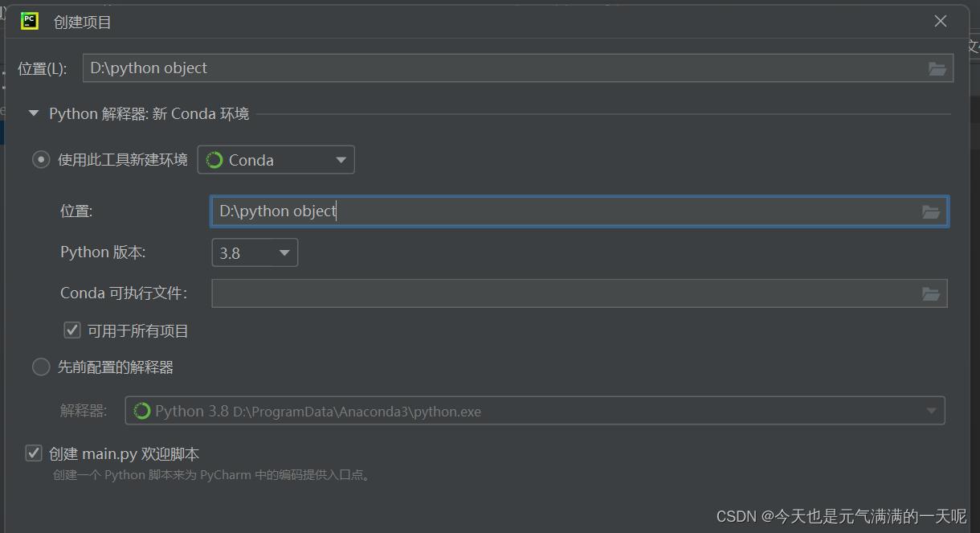980x533 pixels.
Task: Click the Python 解释器: 新 Conda 环境 header
Action: pos(149,114)
